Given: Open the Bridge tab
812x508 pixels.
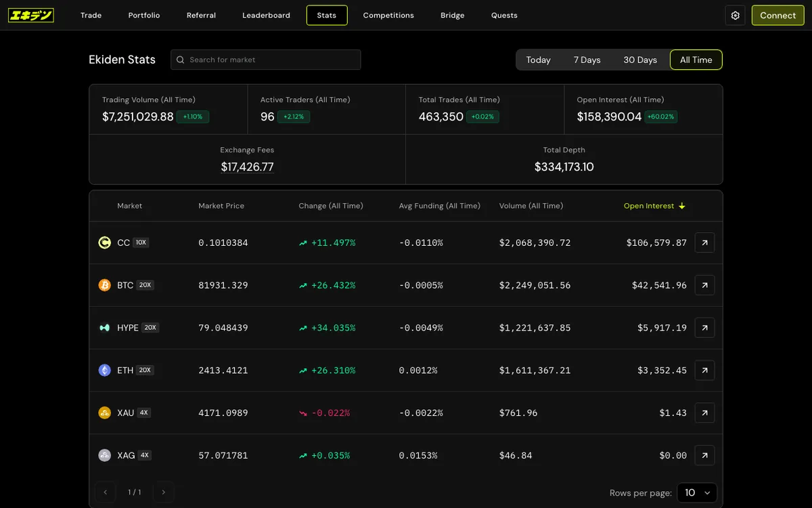Looking at the screenshot, I should pyautogui.click(x=453, y=15).
